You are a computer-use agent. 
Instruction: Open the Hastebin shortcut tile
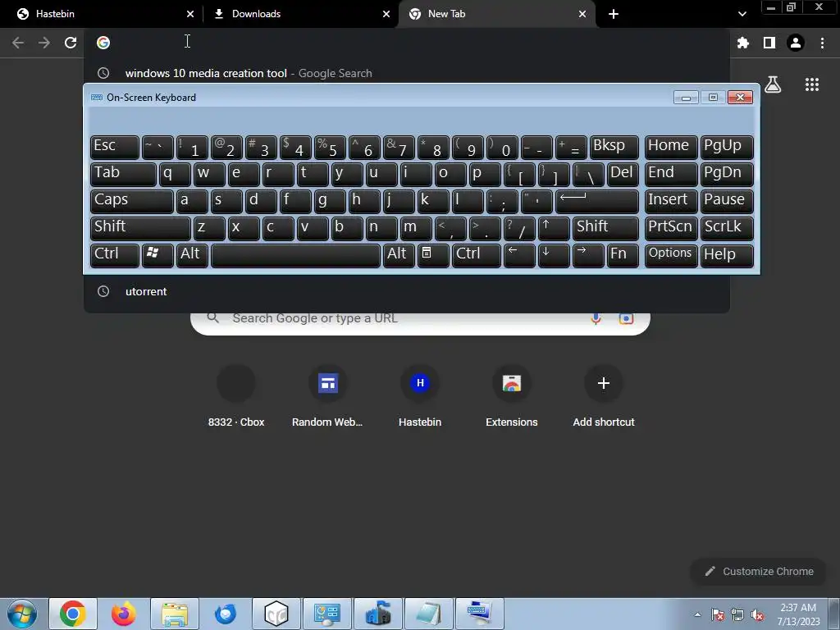point(420,396)
